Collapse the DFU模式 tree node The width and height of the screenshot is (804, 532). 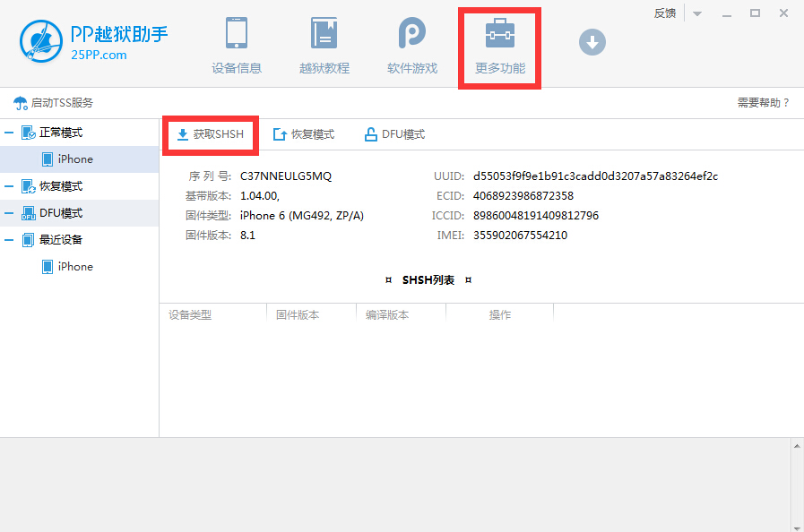(x=9, y=213)
